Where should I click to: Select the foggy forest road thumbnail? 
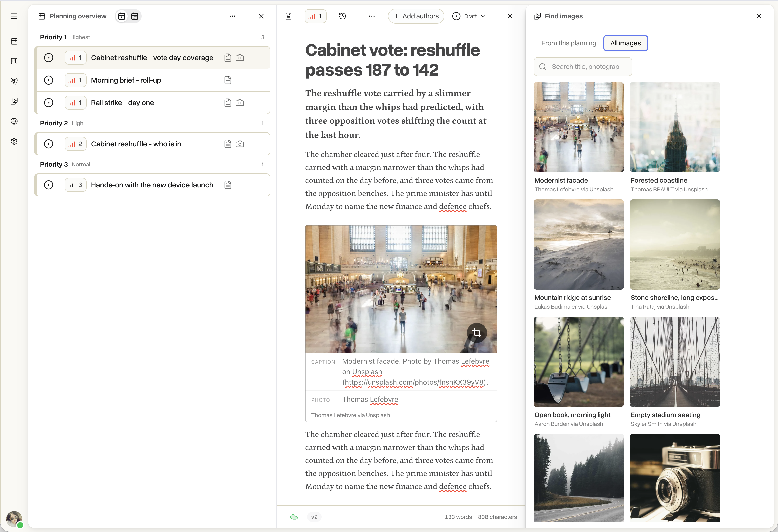tap(578, 478)
